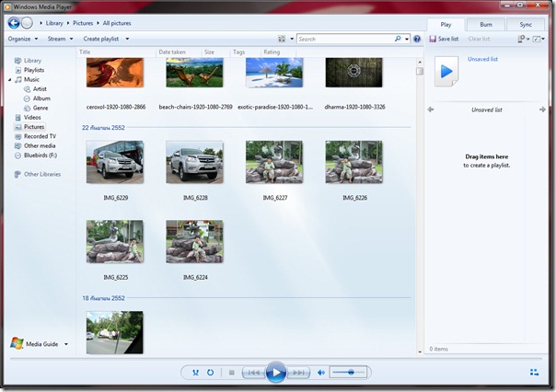This screenshot has width=556, height=392.
Task: Open the Create playlist dropdown
Action: (x=105, y=40)
